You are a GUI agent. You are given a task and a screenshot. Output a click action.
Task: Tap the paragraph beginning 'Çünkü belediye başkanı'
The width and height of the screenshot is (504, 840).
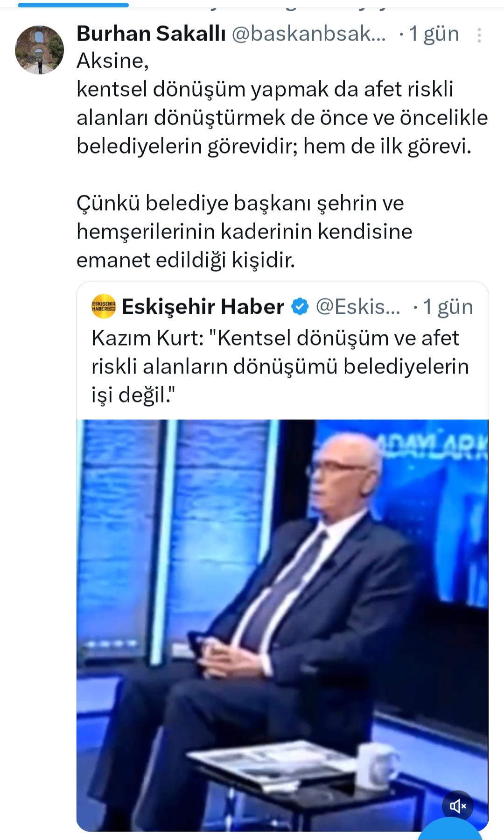point(245,231)
